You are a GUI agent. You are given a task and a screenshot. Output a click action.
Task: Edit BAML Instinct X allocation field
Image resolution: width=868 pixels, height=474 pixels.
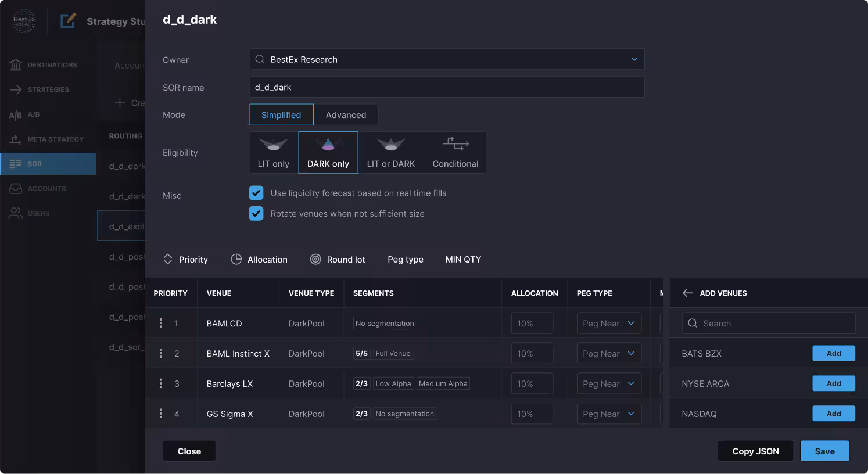click(532, 354)
